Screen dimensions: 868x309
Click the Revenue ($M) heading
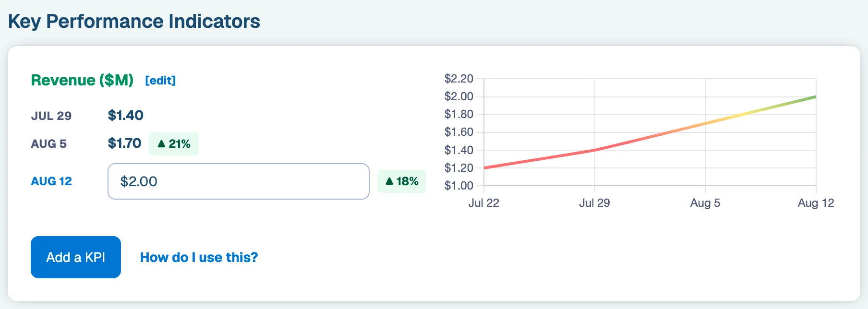pos(82,80)
